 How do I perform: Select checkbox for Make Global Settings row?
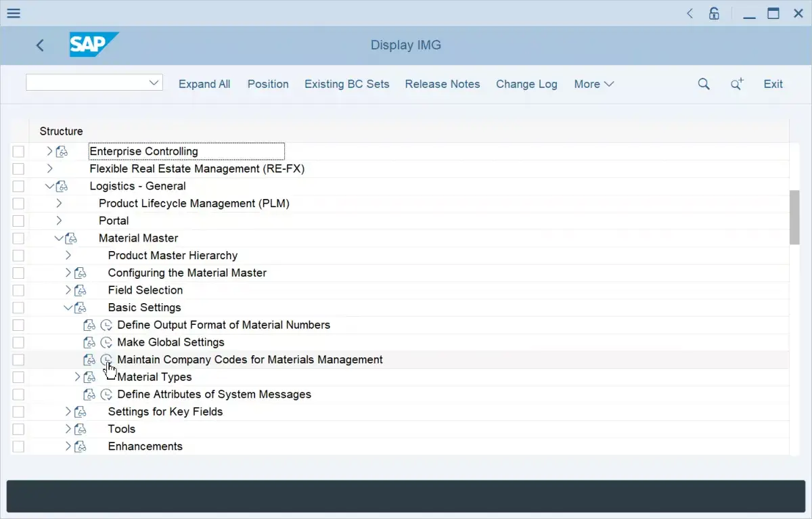click(18, 342)
